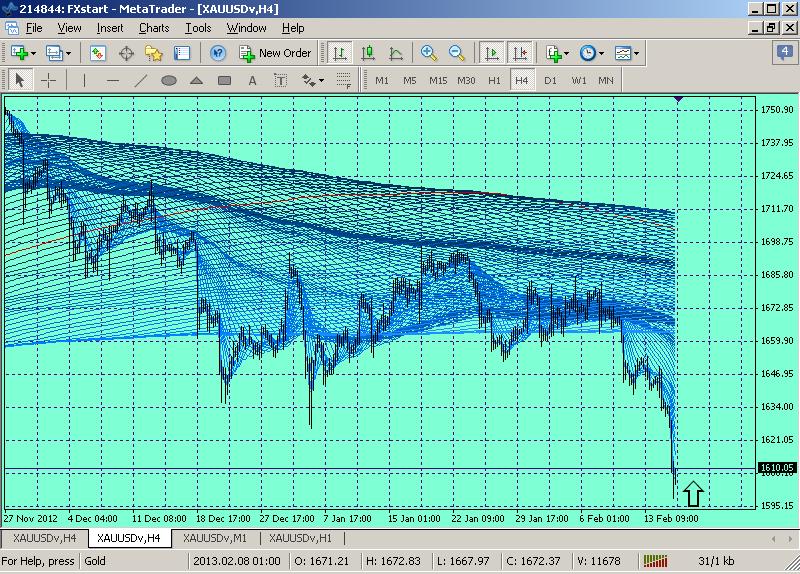Open the Charts menu
Screen dimensions: 800x574
tap(154, 28)
